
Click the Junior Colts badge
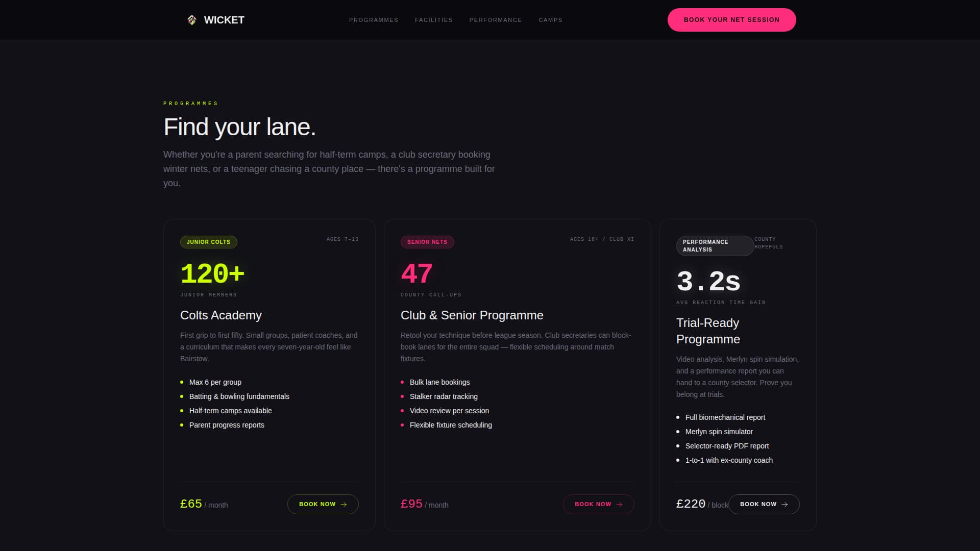(208, 242)
